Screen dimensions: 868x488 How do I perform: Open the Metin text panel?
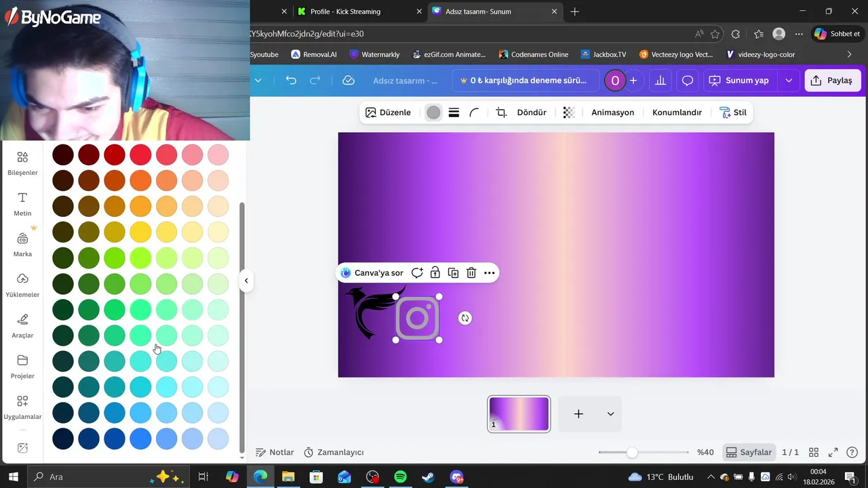22,204
